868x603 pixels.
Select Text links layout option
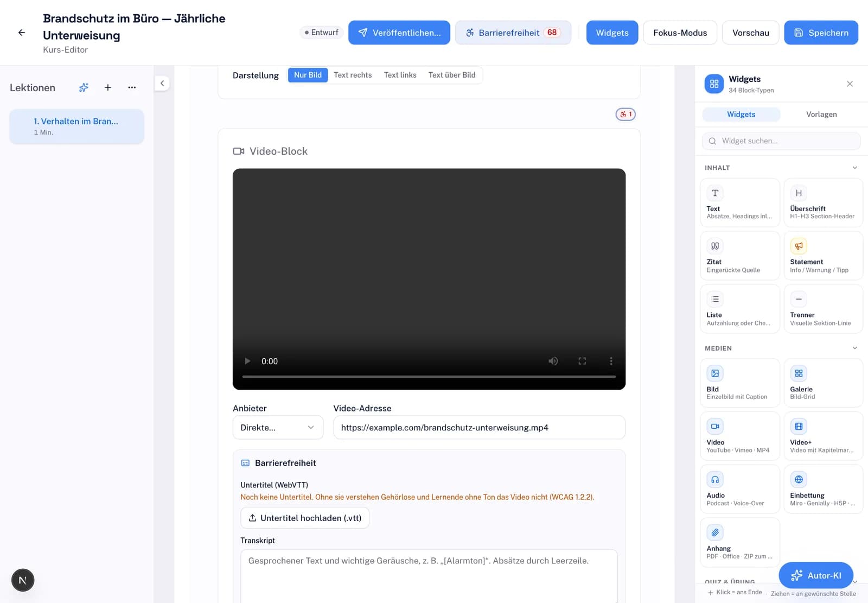click(400, 75)
